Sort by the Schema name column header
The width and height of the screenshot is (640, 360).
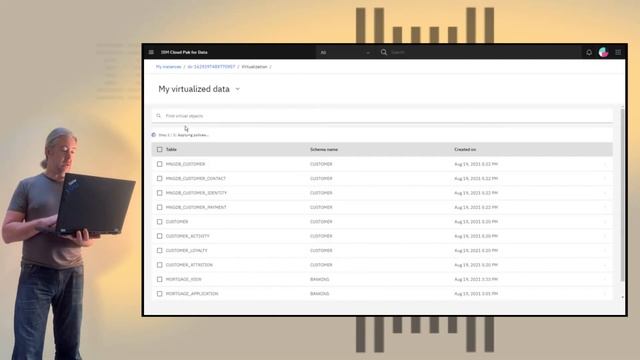[324, 149]
